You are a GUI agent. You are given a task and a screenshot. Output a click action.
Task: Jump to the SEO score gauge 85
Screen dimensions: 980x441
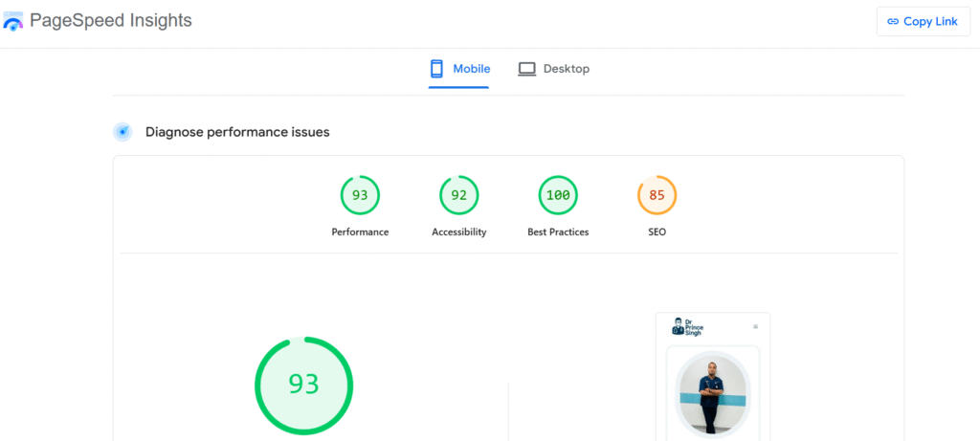click(x=657, y=195)
